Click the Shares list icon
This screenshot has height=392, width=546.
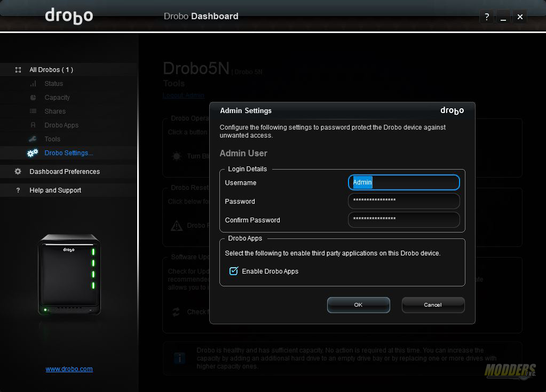(x=33, y=111)
